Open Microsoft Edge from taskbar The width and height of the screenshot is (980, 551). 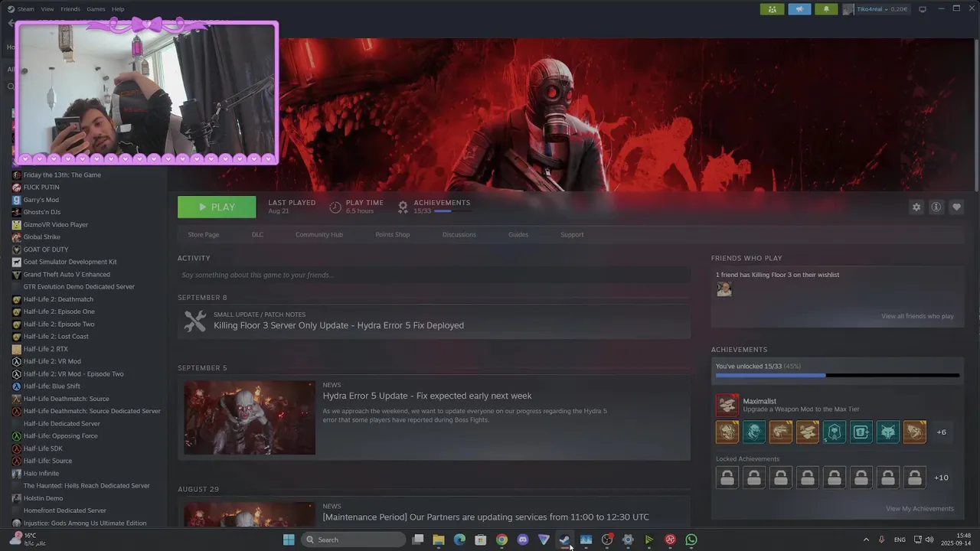459,540
